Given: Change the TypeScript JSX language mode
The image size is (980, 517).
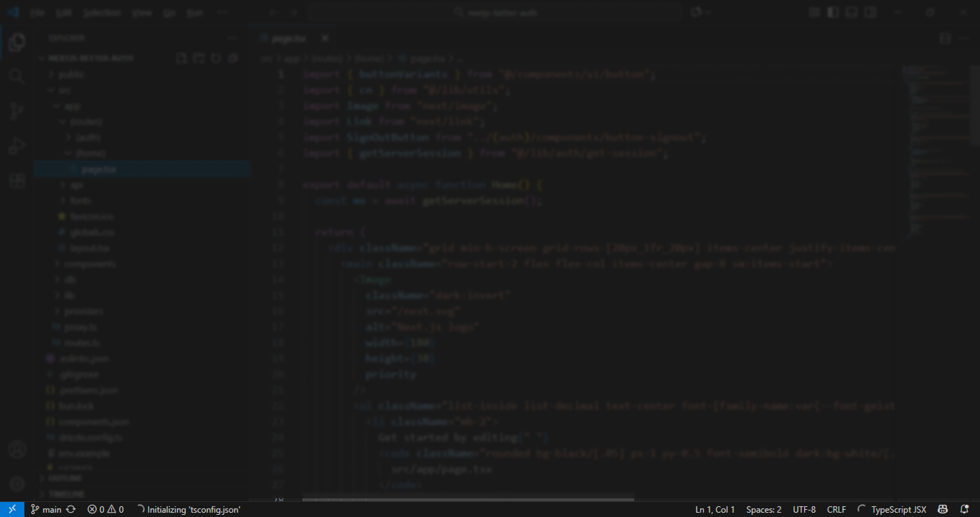Looking at the screenshot, I should tap(898, 509).
